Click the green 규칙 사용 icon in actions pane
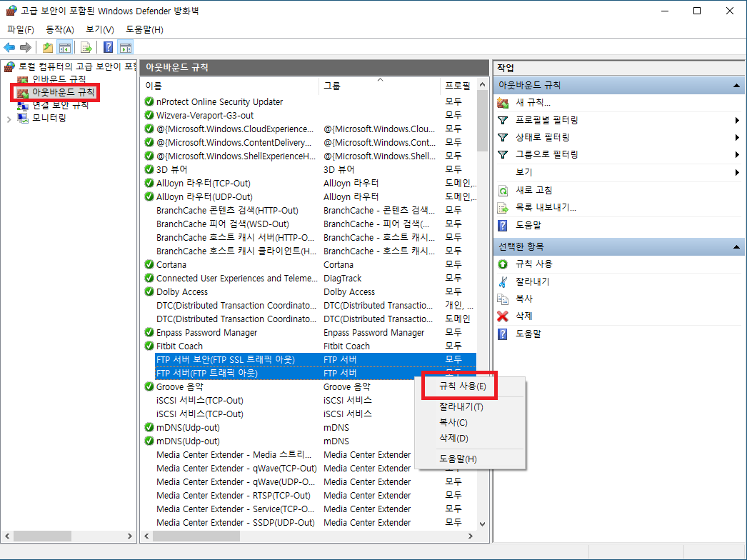The image size is (747, 560). (503, 264)
